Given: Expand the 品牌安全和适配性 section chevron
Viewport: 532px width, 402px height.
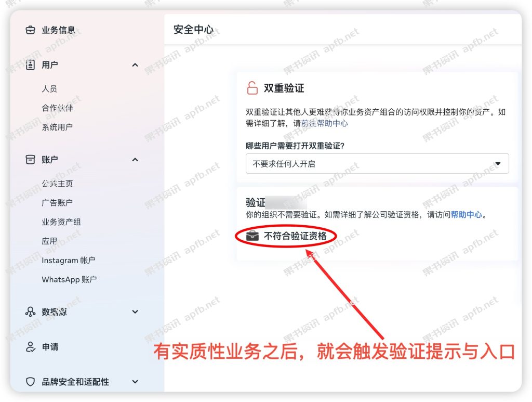Looking at the screenshot, I should point(135,382).
